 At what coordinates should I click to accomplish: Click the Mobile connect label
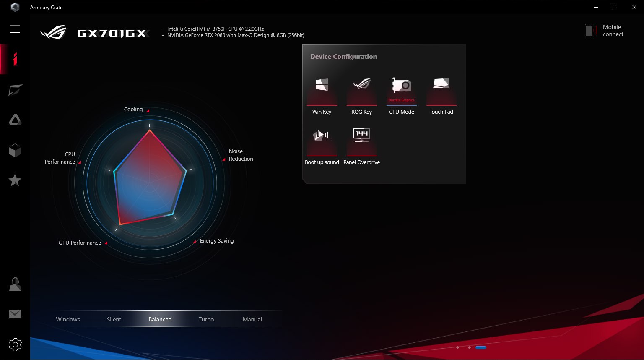pos(613,31)
